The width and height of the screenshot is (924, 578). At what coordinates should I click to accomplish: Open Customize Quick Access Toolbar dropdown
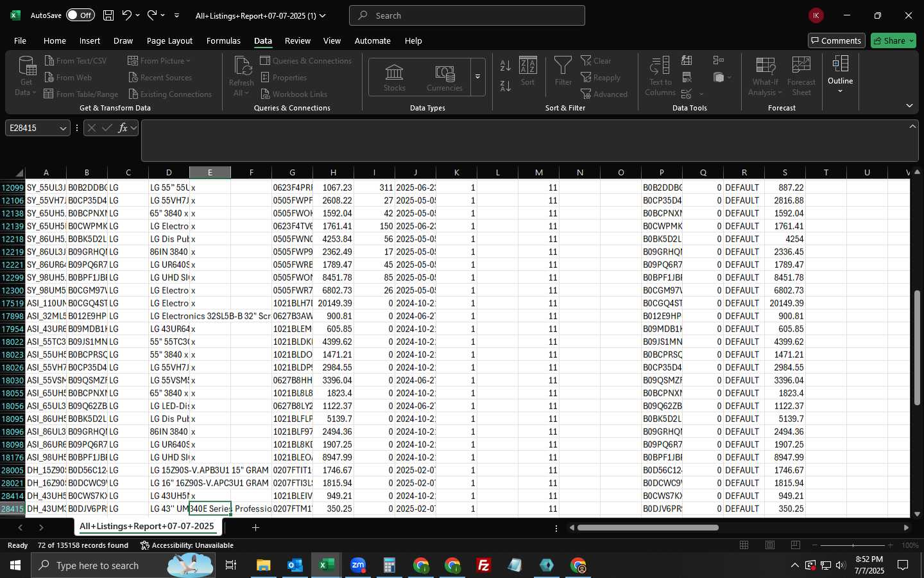coord(176,15)
